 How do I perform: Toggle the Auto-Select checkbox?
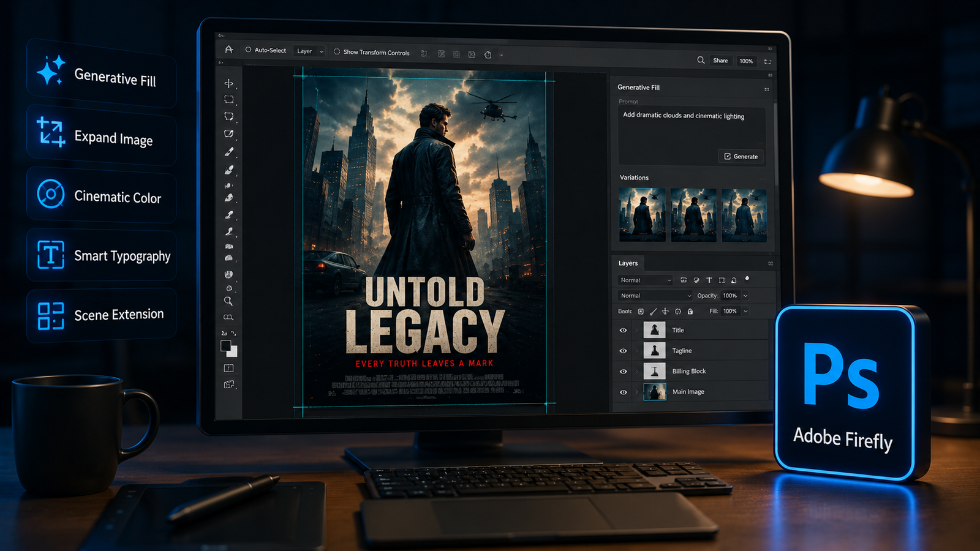click(249, 50)
